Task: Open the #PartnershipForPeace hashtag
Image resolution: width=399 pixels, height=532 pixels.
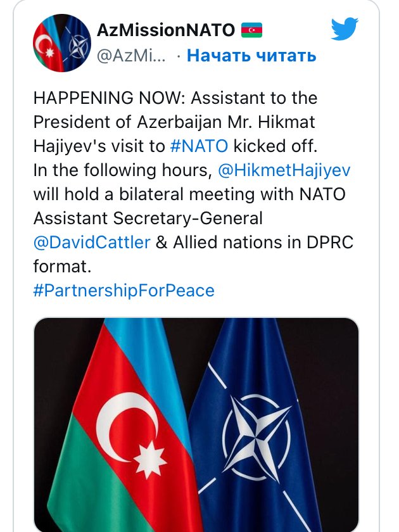Action: pos(124,290)
